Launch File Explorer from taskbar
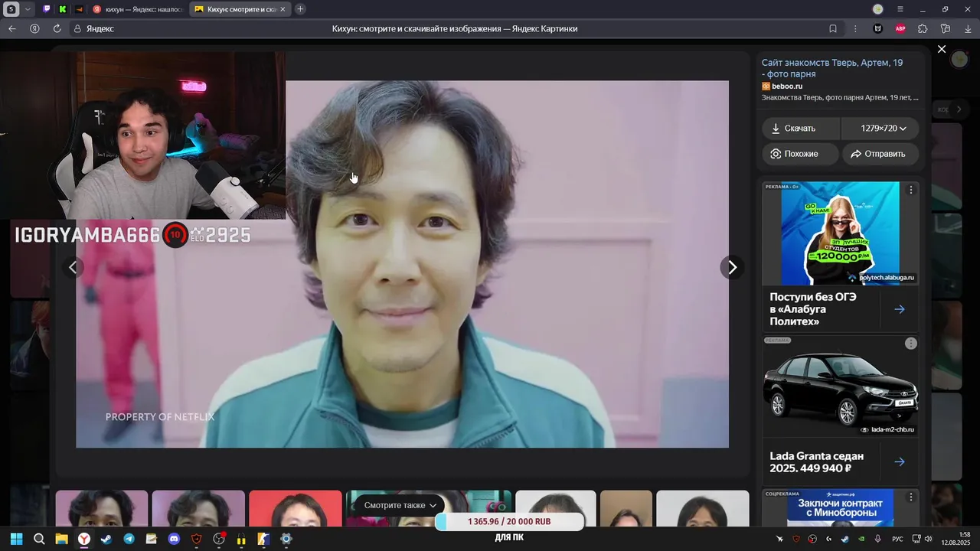The width and height of the screenshot is (980, 551). pos(61,539)
